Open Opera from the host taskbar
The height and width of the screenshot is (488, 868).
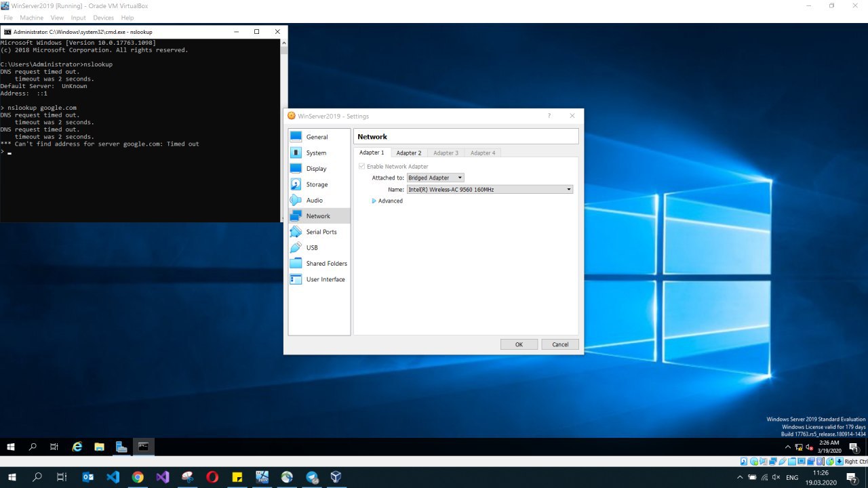click(212, 477)
